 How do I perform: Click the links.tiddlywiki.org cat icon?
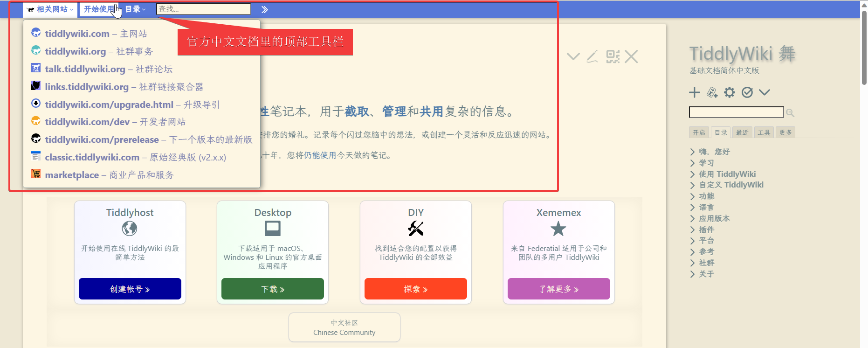(x=36, y=86)
